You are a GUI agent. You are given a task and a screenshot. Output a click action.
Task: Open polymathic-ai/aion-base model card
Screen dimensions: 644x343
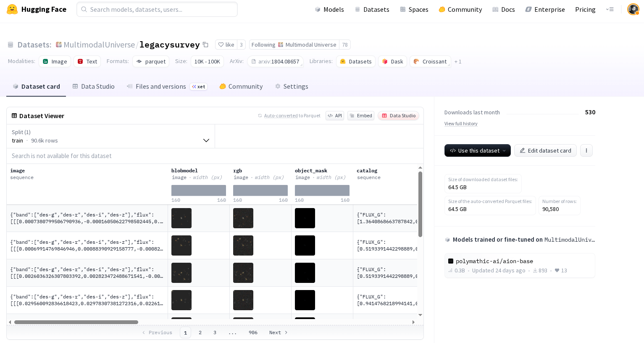click(520, 265)
